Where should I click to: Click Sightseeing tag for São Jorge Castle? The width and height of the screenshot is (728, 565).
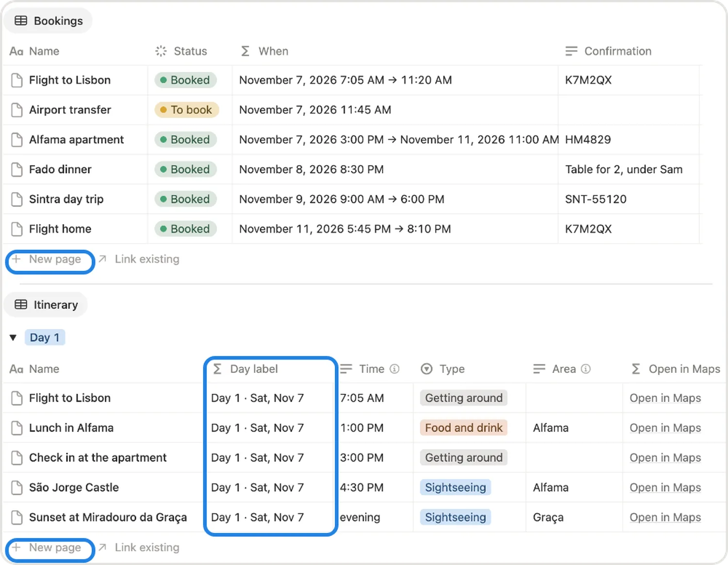click(455, 487)
